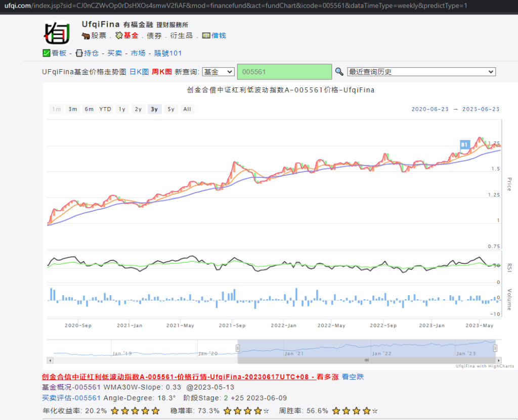Click the UfqiFina logo icon
Screen dimensions: 518x420
[57, 32]
